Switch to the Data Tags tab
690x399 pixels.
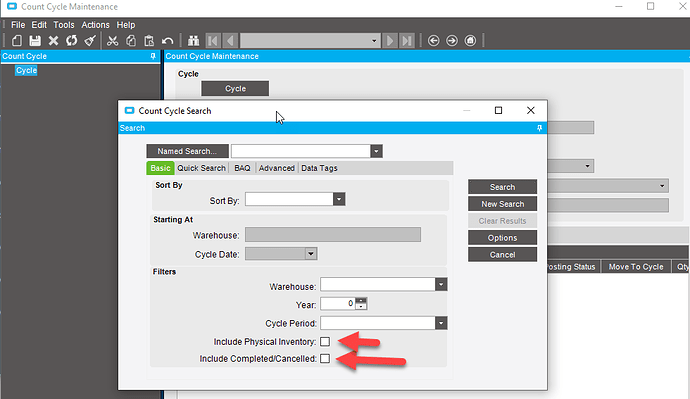tap(319, 168)
